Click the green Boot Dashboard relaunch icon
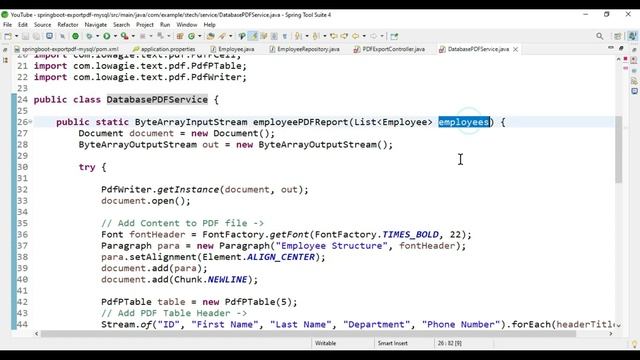Image resolution: width=640 pixels, height=360 pixels. coord(76,36)
